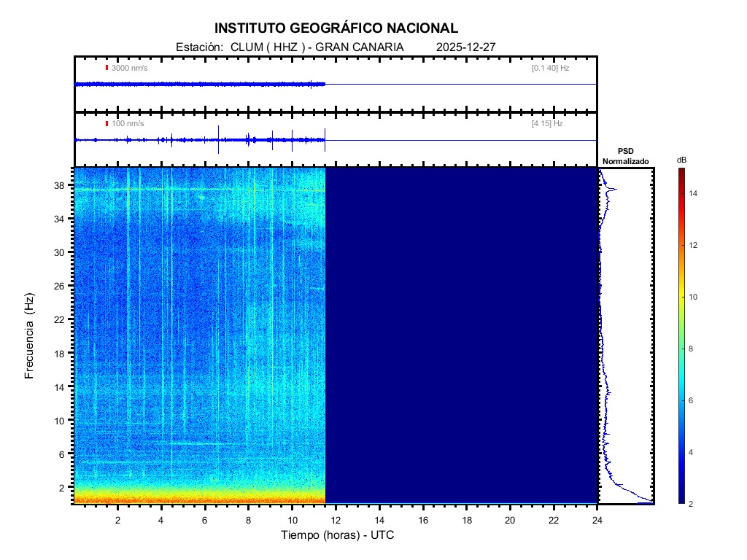747x560 pixels.
Task: Click the largest spike in the 4-15 Hz waveform
Action: [218, 140]
